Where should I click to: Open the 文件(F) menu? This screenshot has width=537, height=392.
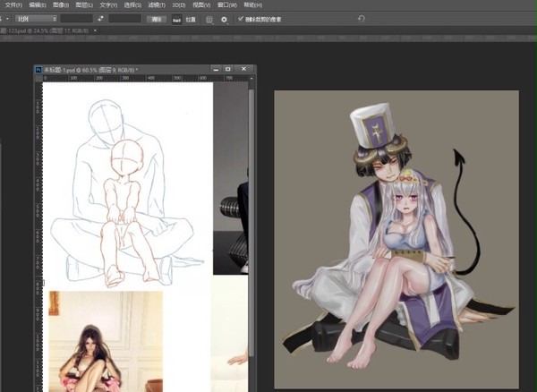13,5
